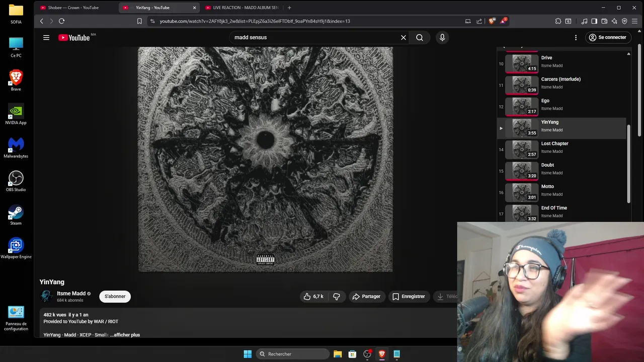The image size is (644, 362).
Task: Open NVIDIA App desktop shortcut
Action: (16, 114)
